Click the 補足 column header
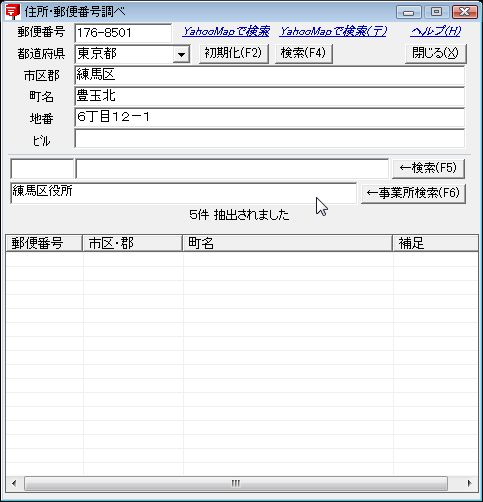The height and width of the screenshot is (502, 483). tap(435, 243)
